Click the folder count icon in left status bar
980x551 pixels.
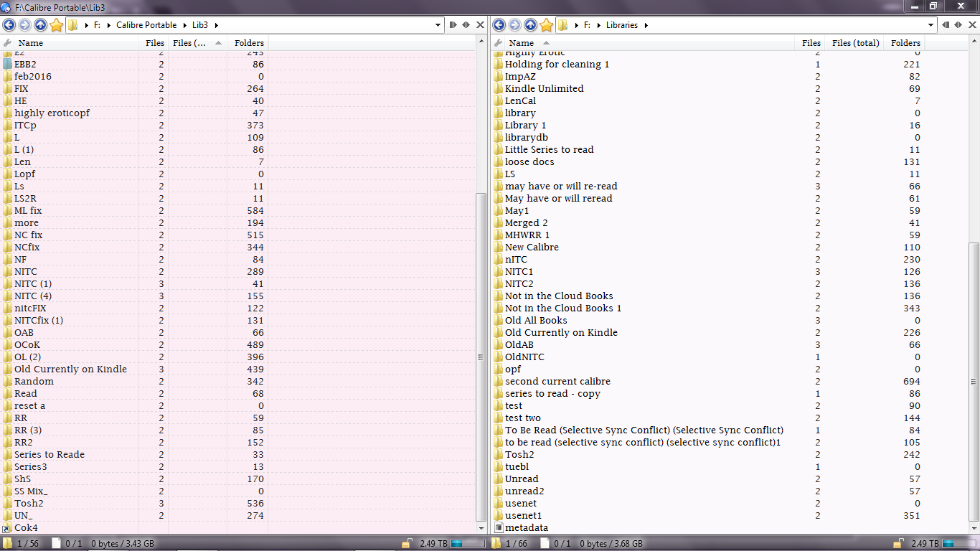click(8, 544)
